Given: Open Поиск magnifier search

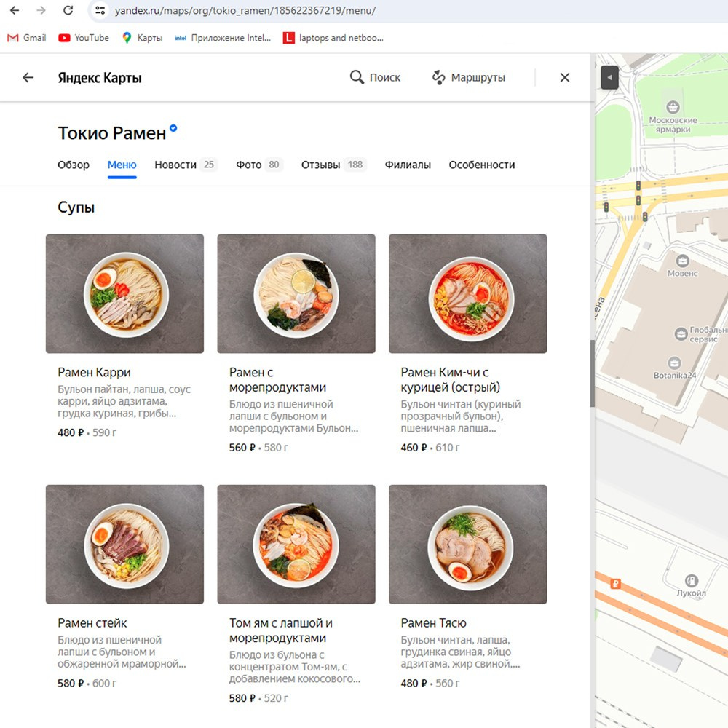Looking at the screenshot, I should tap(375, 77).
